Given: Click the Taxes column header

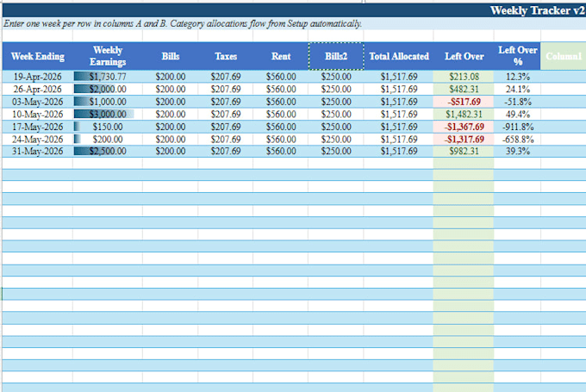Looking at the screenshot, I should [226, 56].
